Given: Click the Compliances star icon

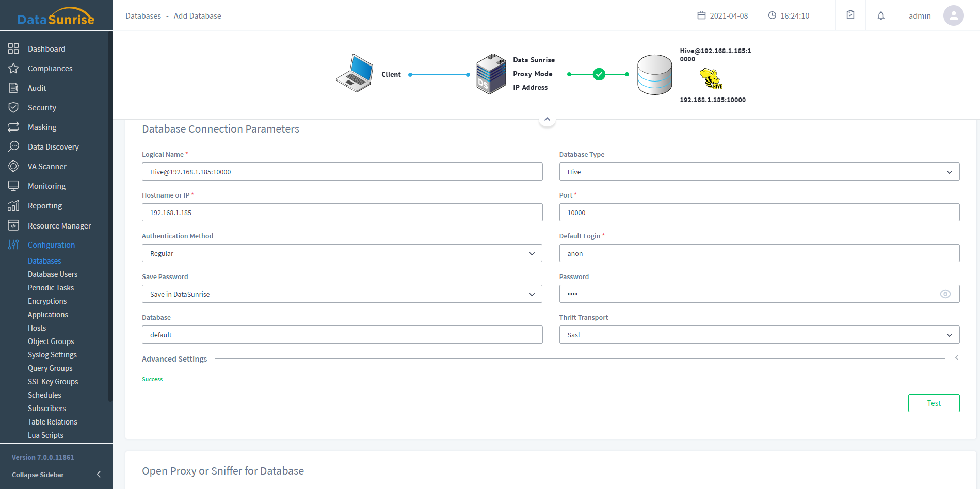Looking at the screenshot, I should tap(13, 68).
